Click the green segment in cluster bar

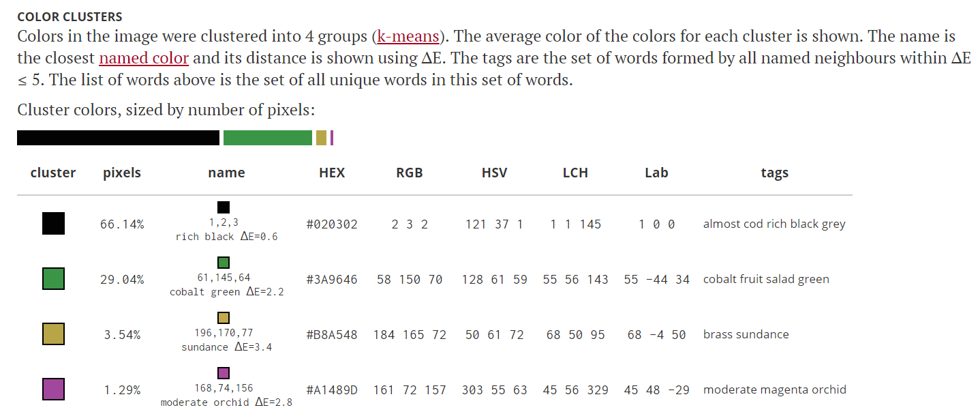(268, 138)
